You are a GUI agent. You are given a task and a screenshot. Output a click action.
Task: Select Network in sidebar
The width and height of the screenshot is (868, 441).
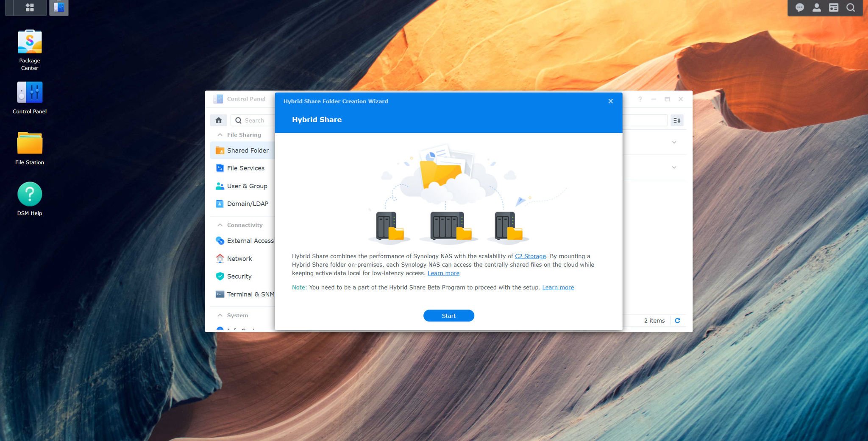[x=242, y=259]
